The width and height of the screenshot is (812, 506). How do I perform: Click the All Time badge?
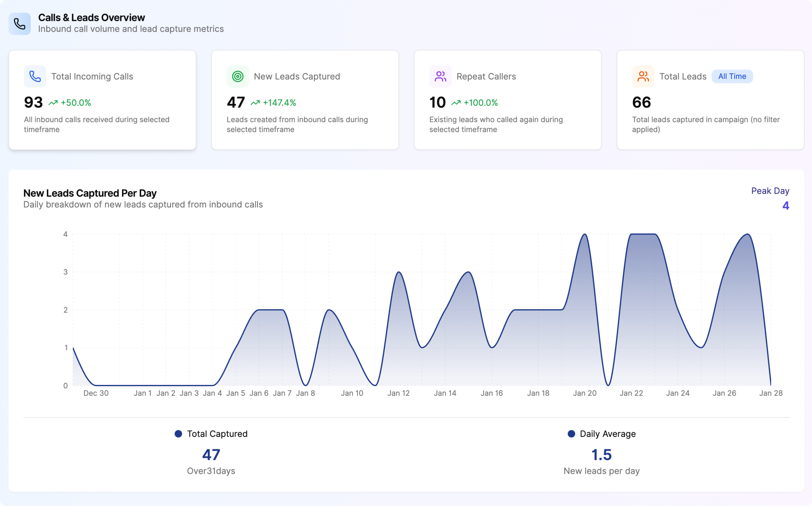click(x=732, y=76)
